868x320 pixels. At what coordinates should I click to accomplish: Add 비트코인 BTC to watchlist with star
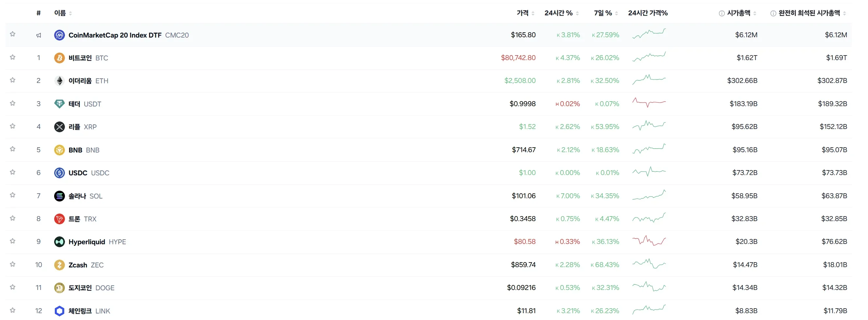pos(13,57)
